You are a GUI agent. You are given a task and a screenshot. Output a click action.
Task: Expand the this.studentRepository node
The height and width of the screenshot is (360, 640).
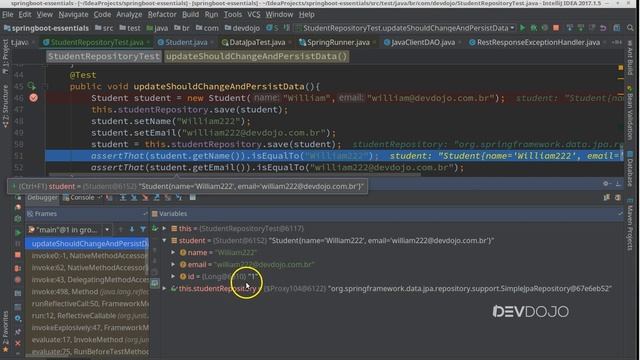[164, 289]
